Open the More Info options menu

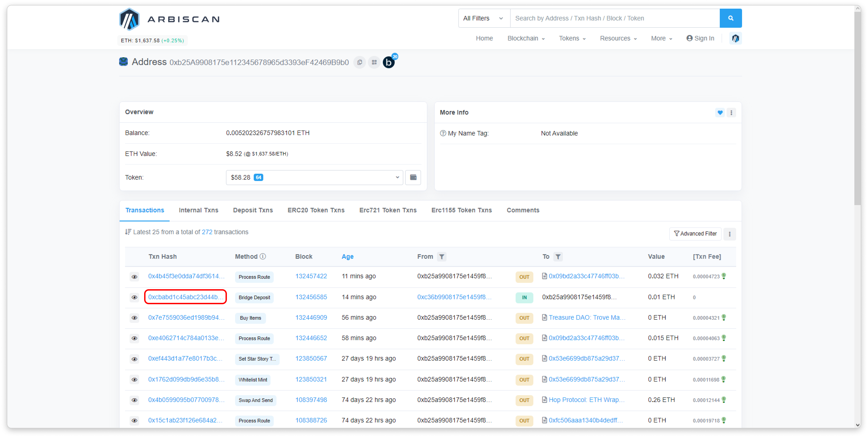point(731,113)
